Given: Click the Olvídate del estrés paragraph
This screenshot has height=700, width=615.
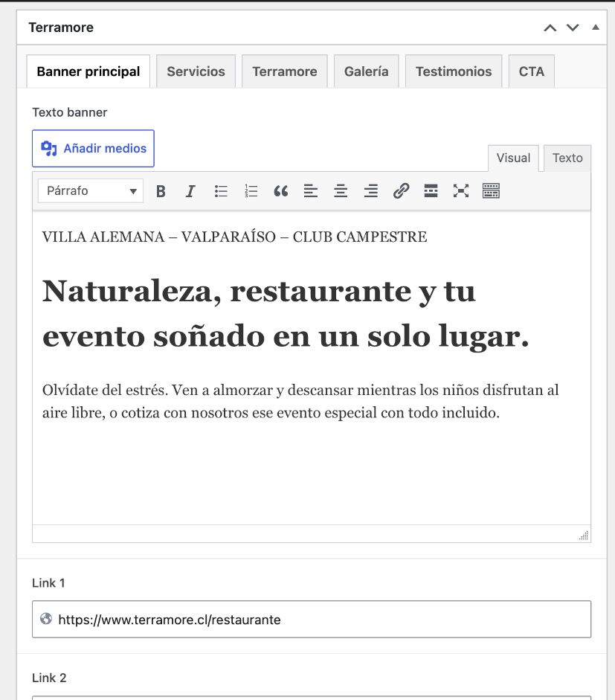Looking at the screenshot, I should (300, 402).
